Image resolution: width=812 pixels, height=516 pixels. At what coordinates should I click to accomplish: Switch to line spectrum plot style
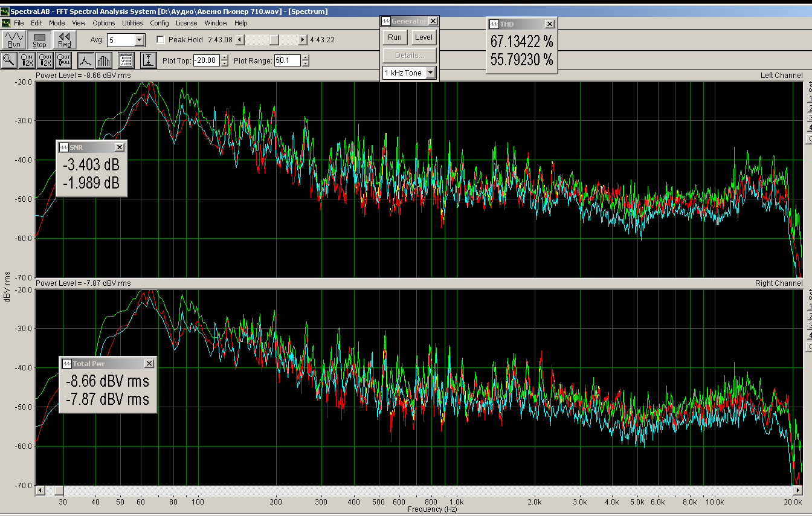click(x=86, y=60)
